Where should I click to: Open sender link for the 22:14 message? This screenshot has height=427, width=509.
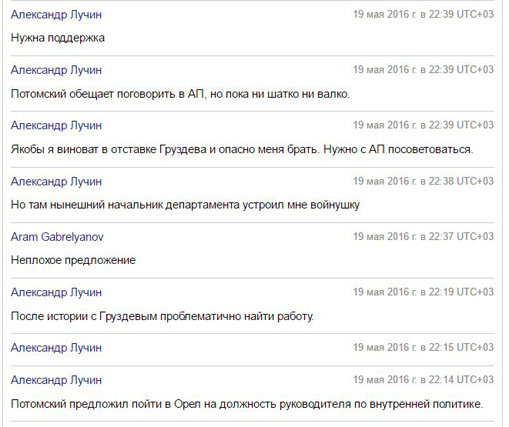pos(56,380)
